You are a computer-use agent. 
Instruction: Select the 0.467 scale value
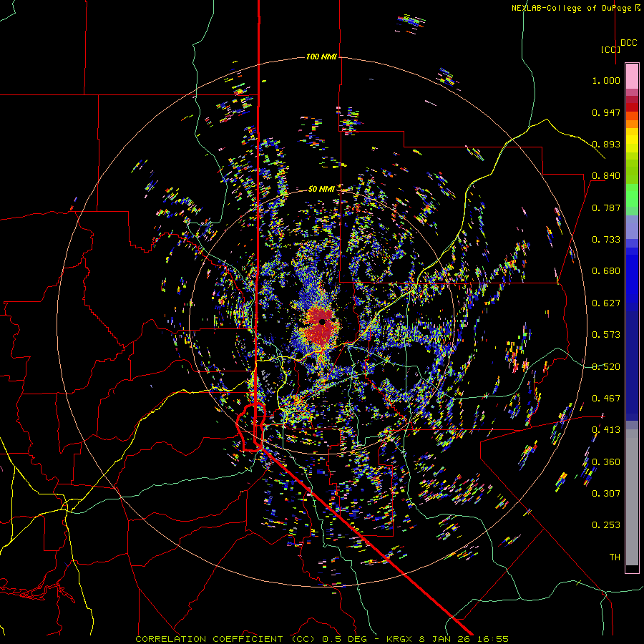point(606,399)
